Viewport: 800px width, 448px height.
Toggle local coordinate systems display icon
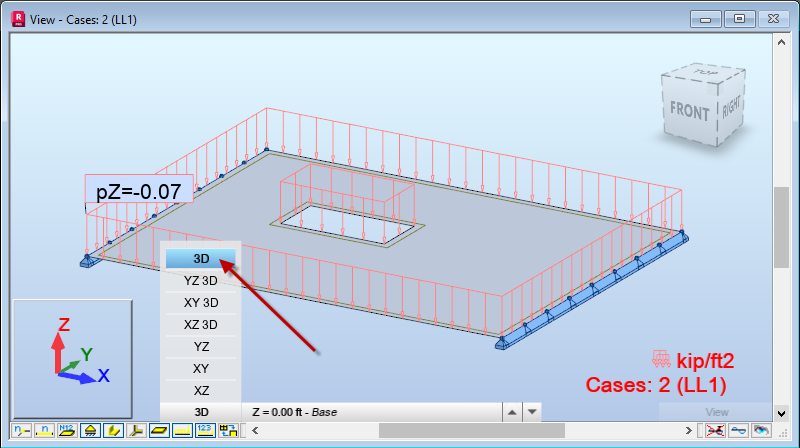136,431
